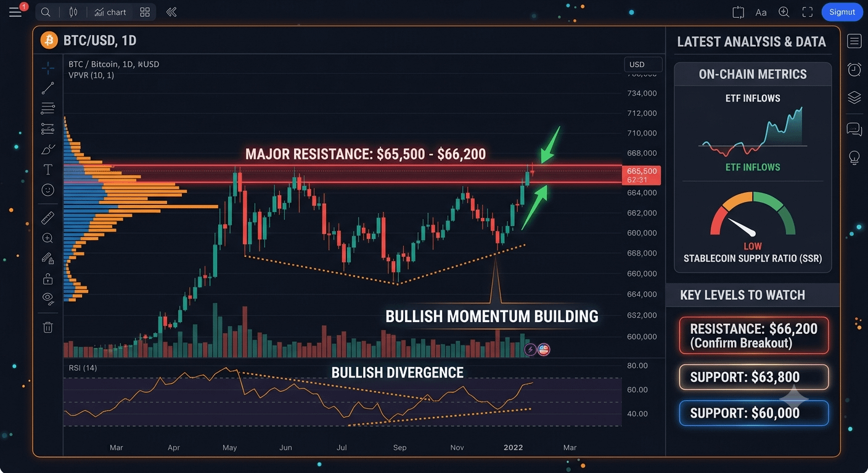Click the SUPPORT: $60,000 level card
868x473 pixels.
click(x=754, y=413)
